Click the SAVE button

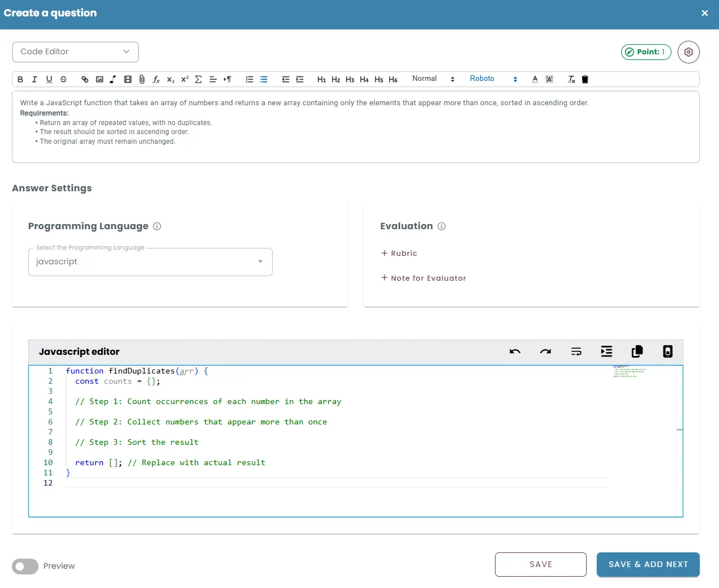point(541,564)
